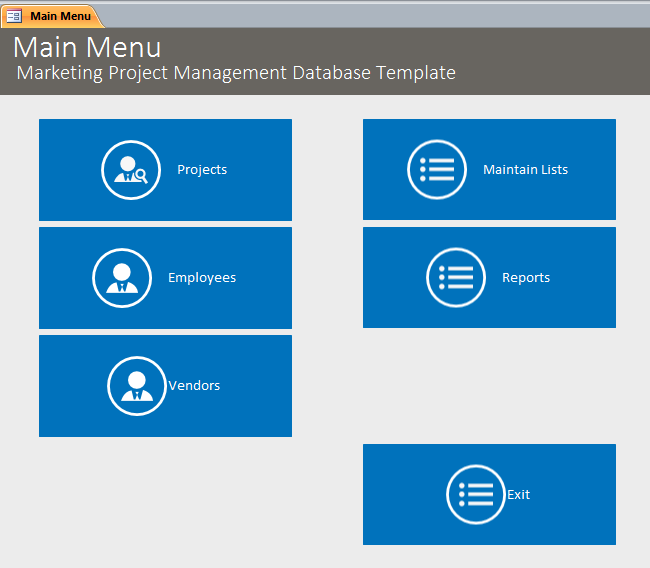
Task: Open Employees via its text label
Action: tap(202, 278)
